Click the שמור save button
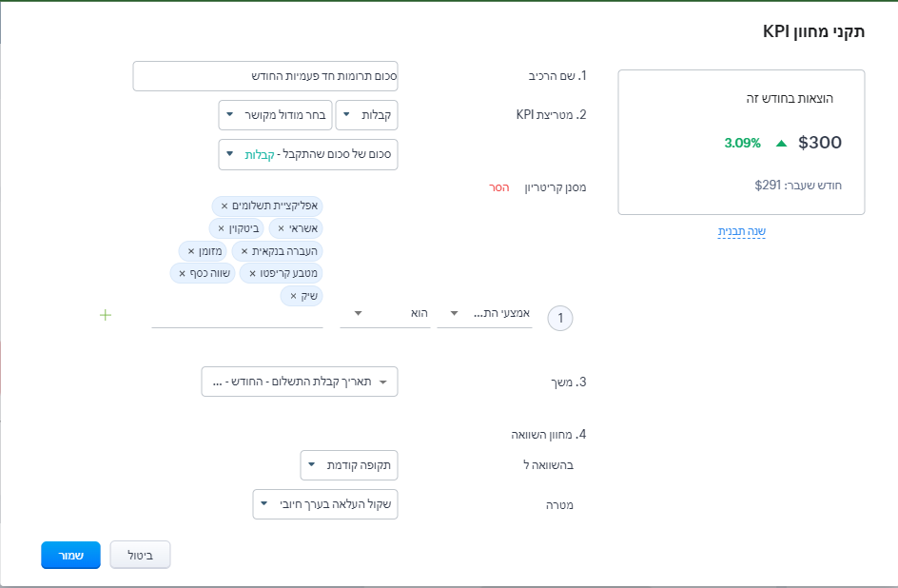The width and height of the screenshot is (898, 588). 70,555
